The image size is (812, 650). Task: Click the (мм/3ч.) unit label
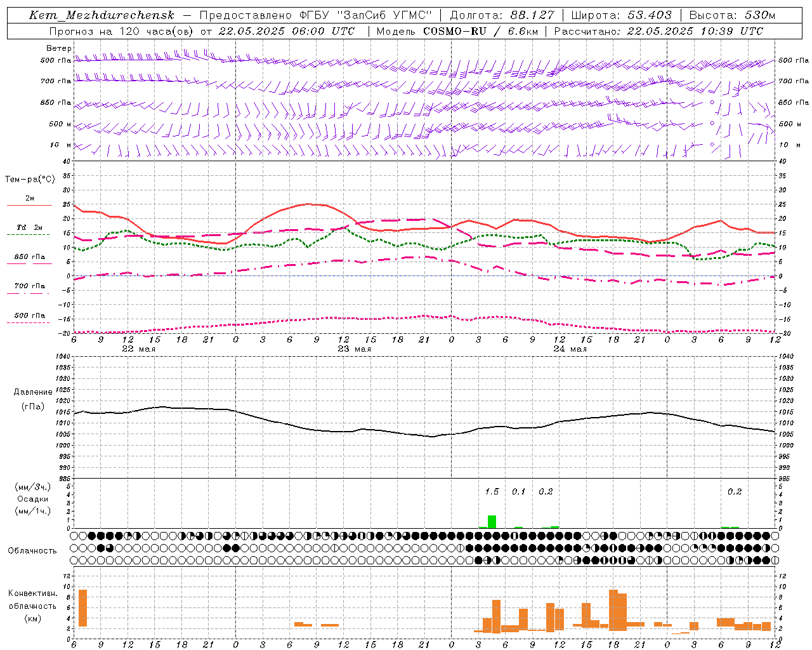click(32, 487)
